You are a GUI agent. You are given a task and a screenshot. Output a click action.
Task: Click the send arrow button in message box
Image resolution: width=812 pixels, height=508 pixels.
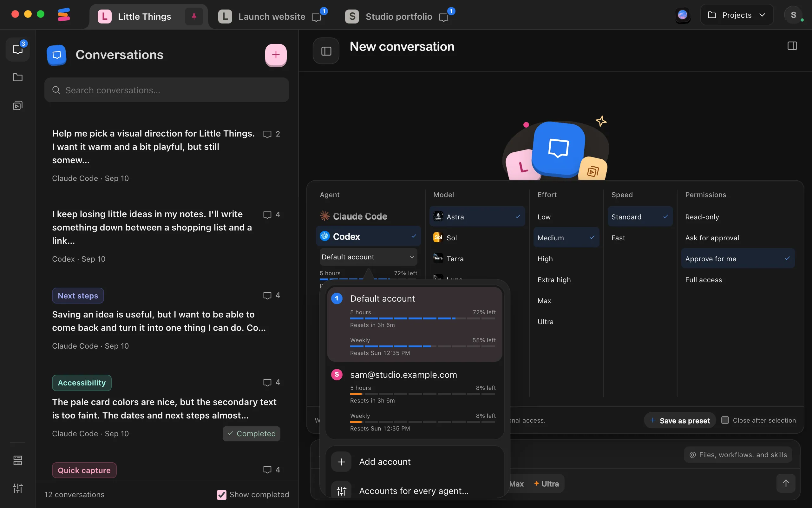click(x=786, y=483)
